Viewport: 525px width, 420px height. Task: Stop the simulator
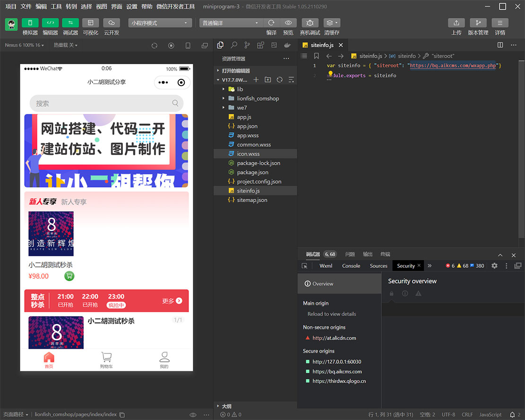(171, 45)
